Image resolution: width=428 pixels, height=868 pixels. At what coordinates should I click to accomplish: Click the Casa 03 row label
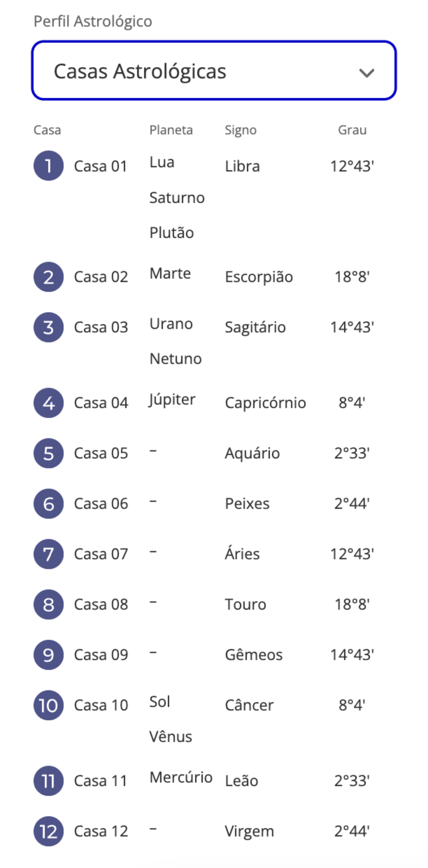coord(101,327)
